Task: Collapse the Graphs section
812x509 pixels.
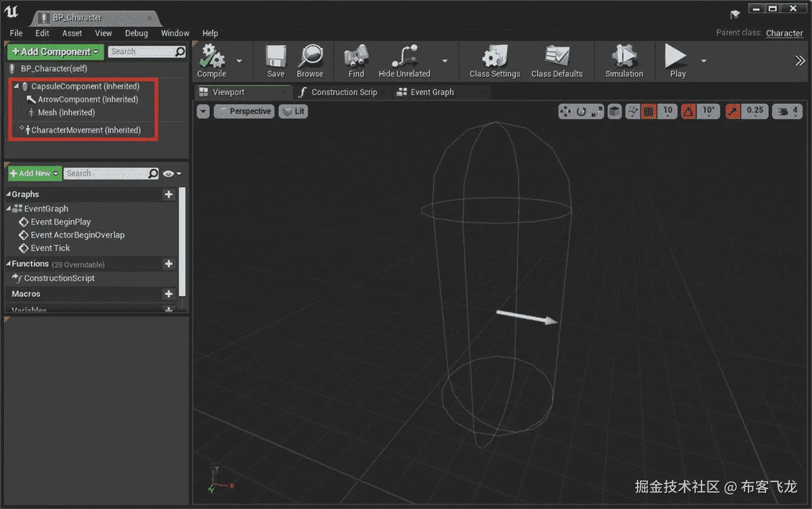Action: [9, 195]
